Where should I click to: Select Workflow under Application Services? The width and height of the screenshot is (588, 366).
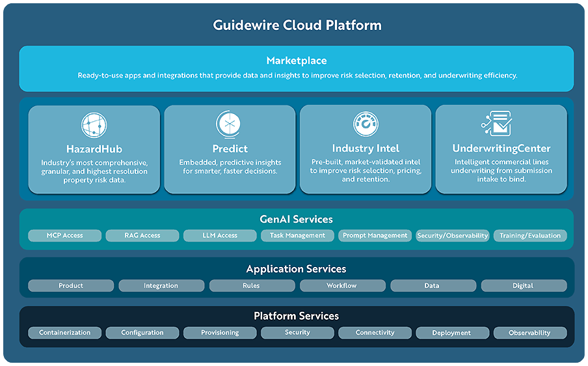341,286
